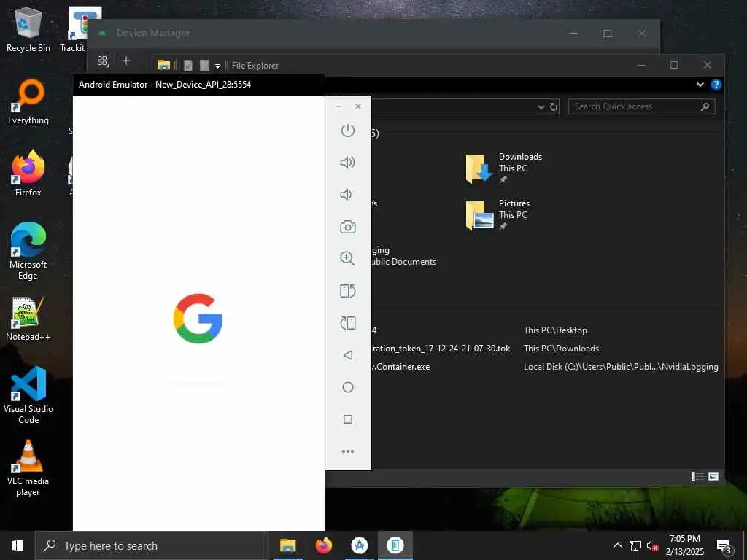Click File Explorer folder icon in title bar
This screenshot has height=560, width=747.
click(164, 65)
